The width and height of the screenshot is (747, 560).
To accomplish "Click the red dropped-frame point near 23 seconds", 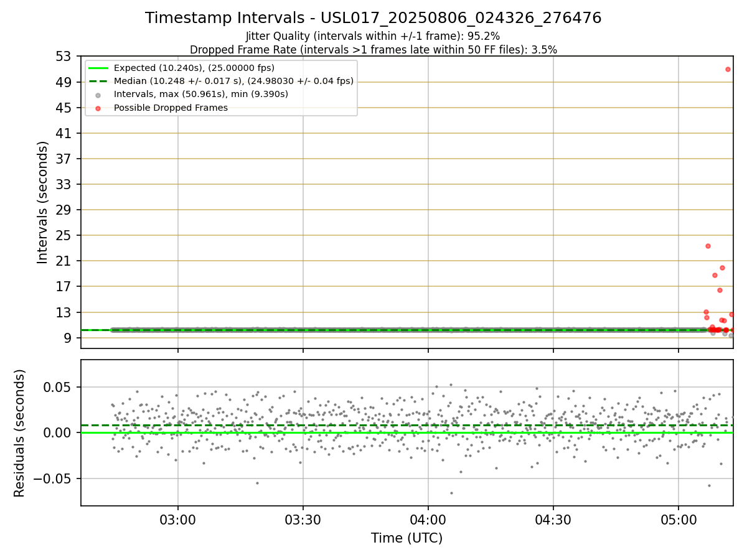I will tap(708, 246).
